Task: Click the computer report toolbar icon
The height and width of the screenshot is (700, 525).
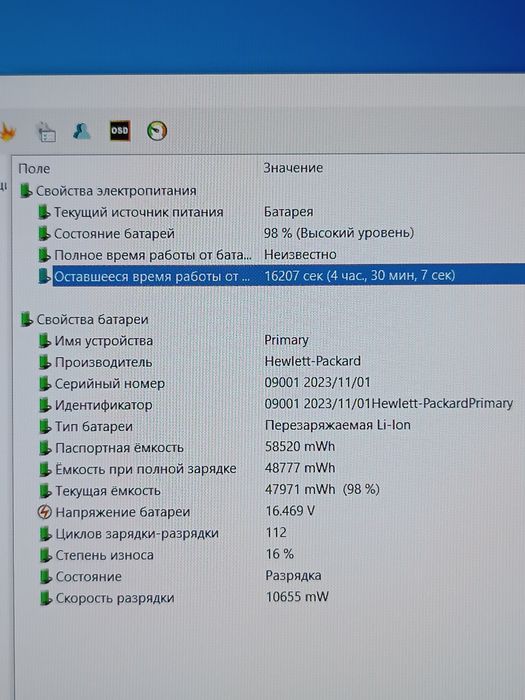Action: [x=46, y=132]
